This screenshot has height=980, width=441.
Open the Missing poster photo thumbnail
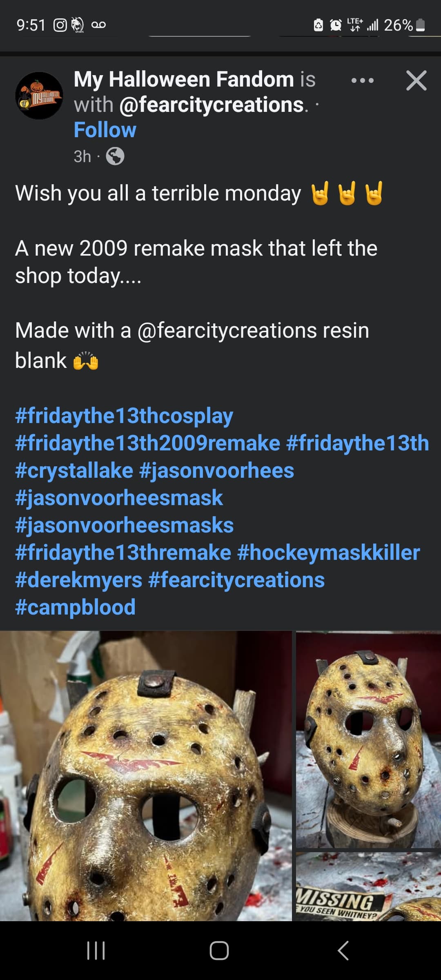click(368, 886)
